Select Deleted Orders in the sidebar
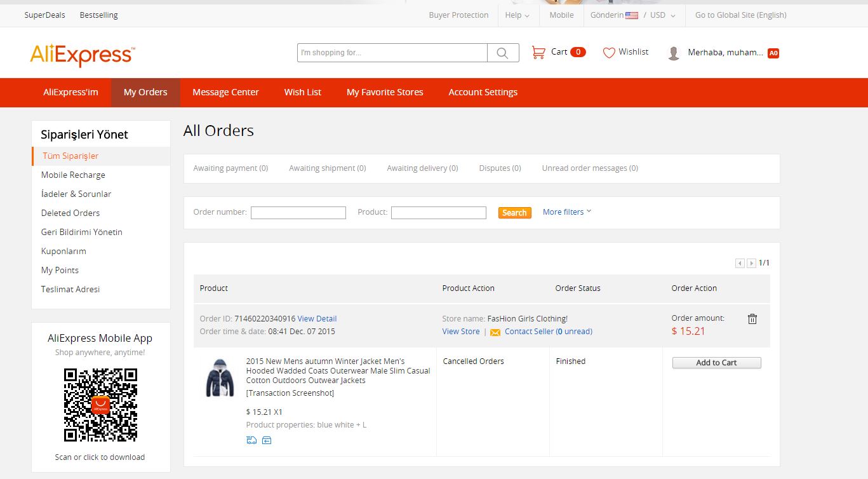868x479 pixels. (70, 213)
